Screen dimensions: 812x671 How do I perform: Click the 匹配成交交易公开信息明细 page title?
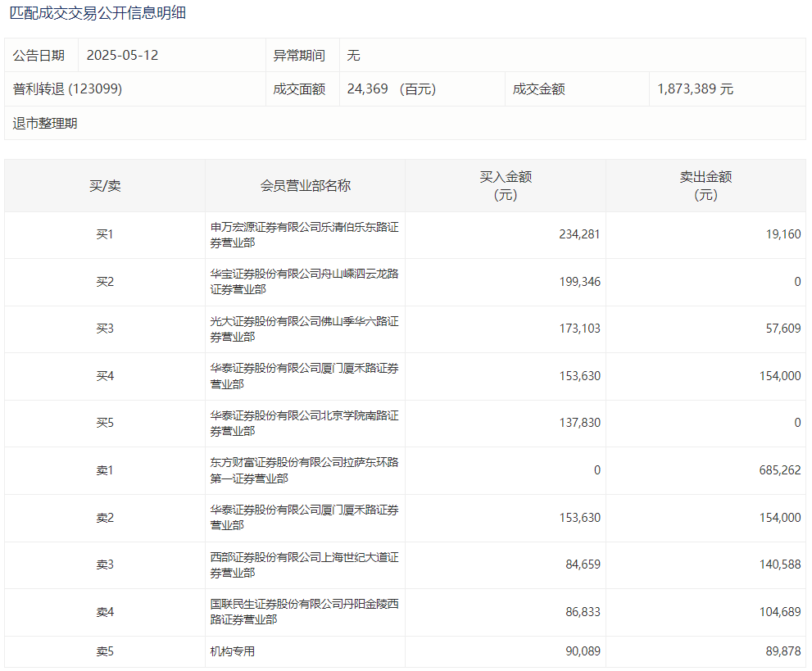click(98, 14)
